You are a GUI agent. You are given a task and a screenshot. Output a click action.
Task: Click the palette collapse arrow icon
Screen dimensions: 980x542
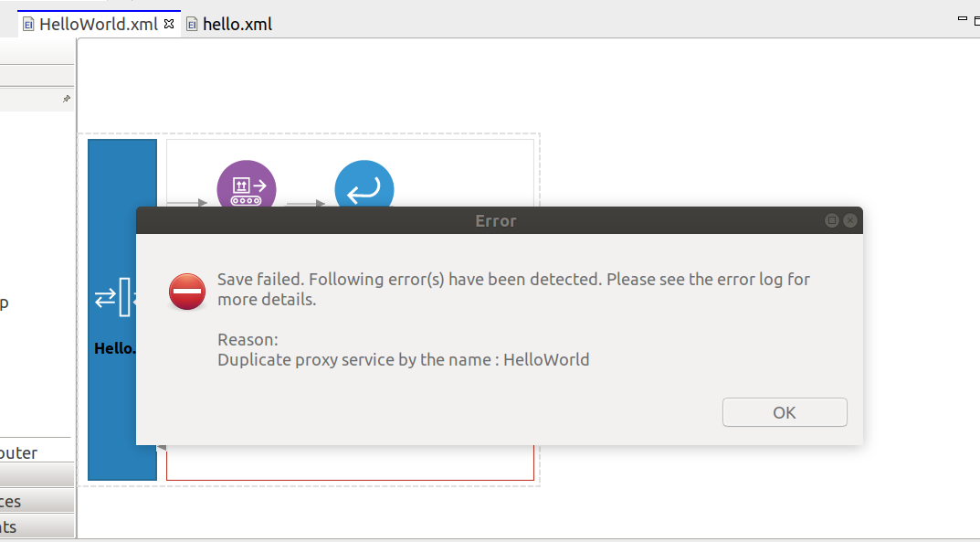coord(66,98)
